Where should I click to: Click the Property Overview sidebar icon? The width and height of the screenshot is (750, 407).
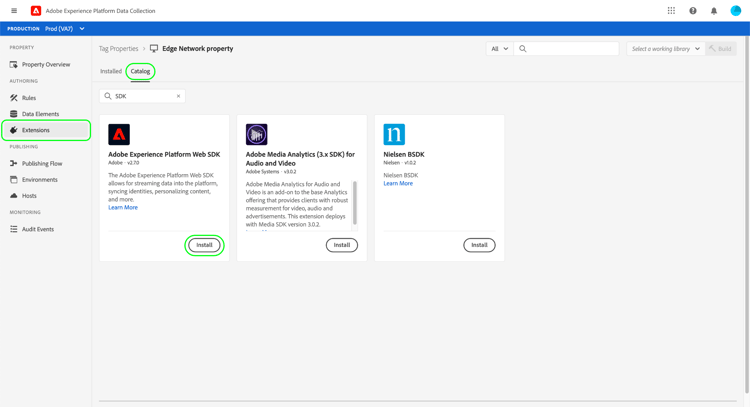click(x=13, y=64)
